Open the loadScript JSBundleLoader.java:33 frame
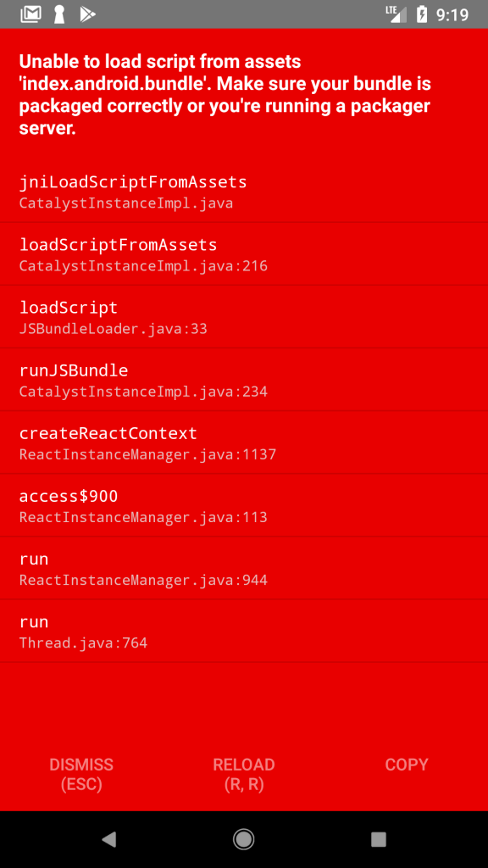 coord(244,317)
